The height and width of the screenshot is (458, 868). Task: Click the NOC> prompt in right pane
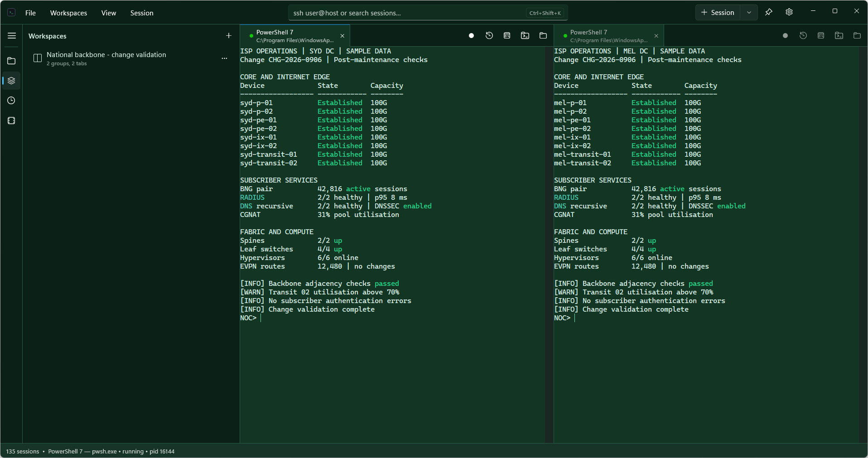point(562,318)
